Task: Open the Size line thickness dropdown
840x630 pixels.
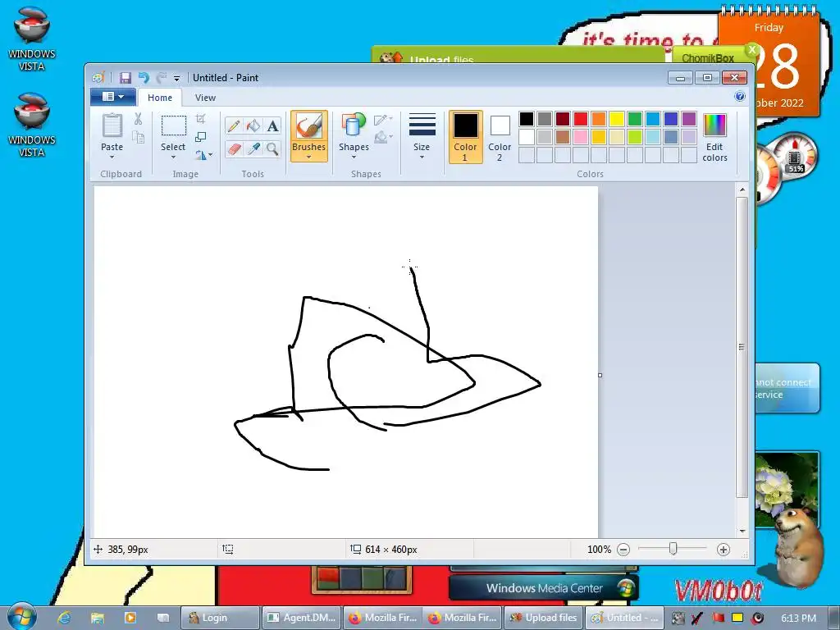Action: [422, 137]
